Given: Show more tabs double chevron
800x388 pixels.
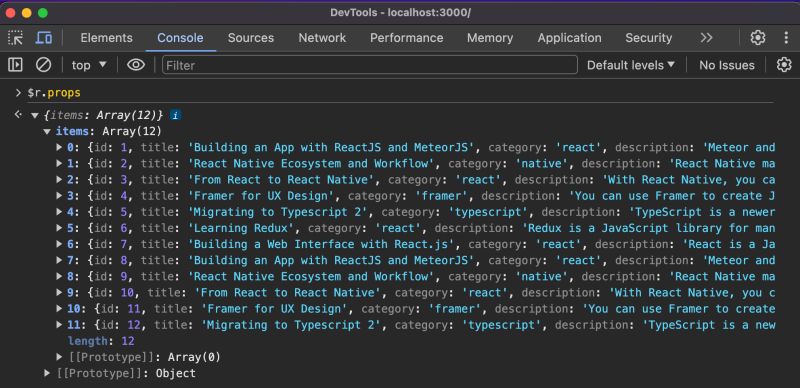Looking at the screenshot, I should [706, 38].
